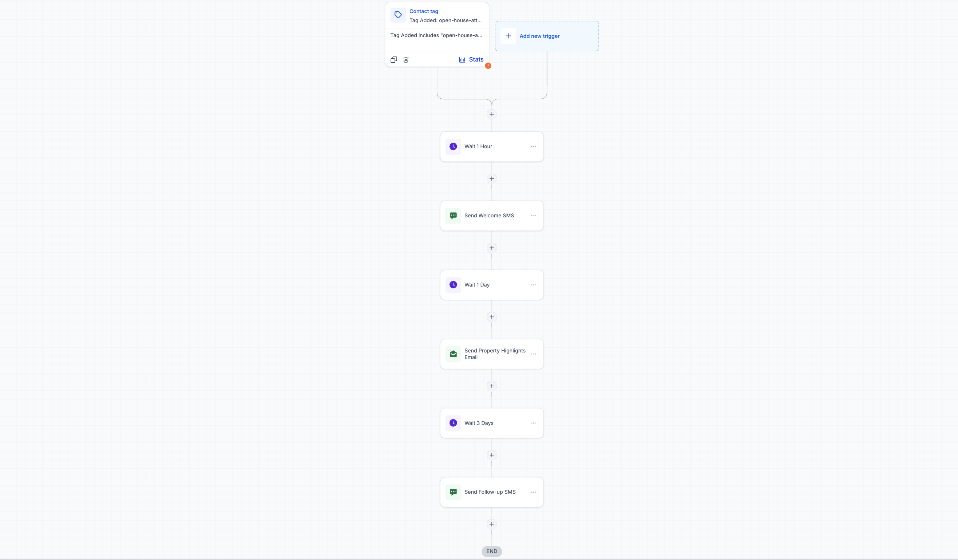This screenshot has height=560, width=958.
Task: Open options for Send Follow-up SMS
Action: tap(533, 492)
